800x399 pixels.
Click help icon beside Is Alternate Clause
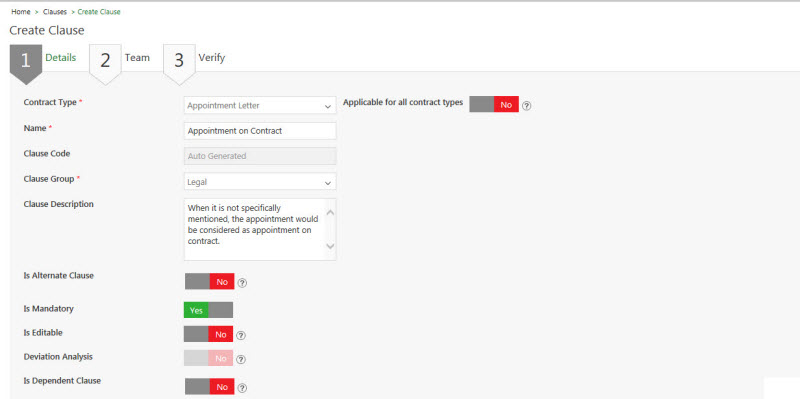click(x=242, y=283)
